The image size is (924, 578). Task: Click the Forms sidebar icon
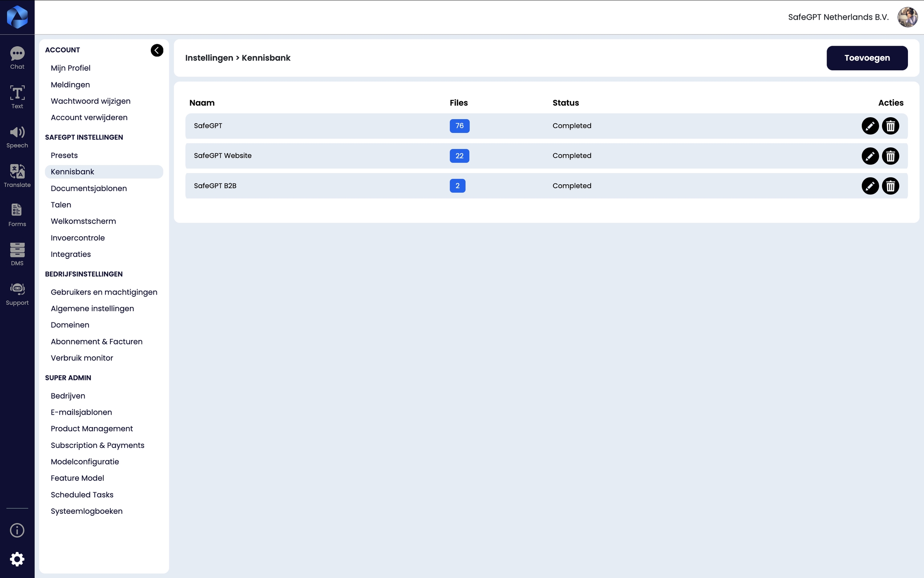(17, 215)
